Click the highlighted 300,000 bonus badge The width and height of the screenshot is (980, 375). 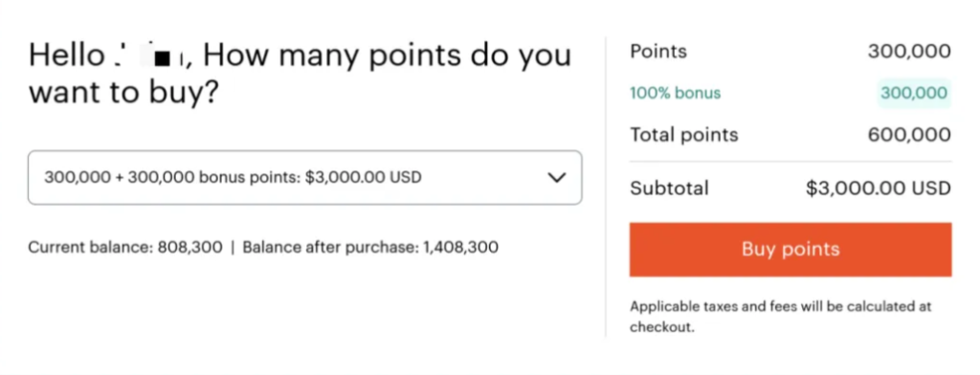(914, 93)
